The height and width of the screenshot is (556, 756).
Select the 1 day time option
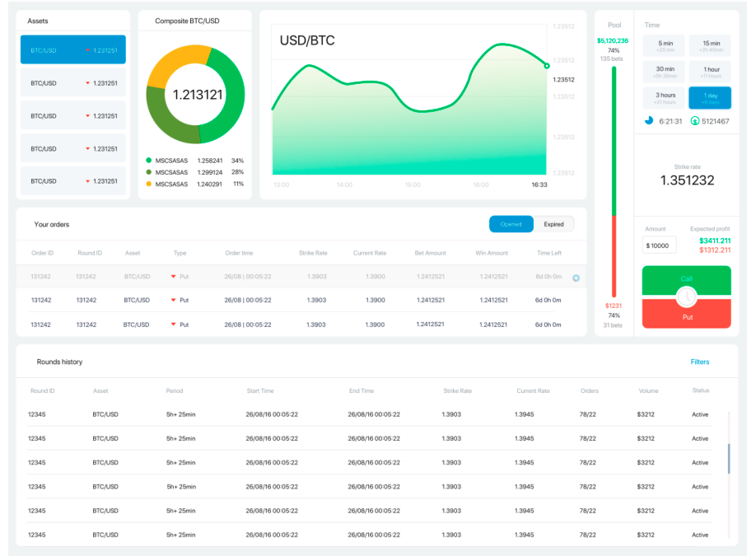[710, 98]
